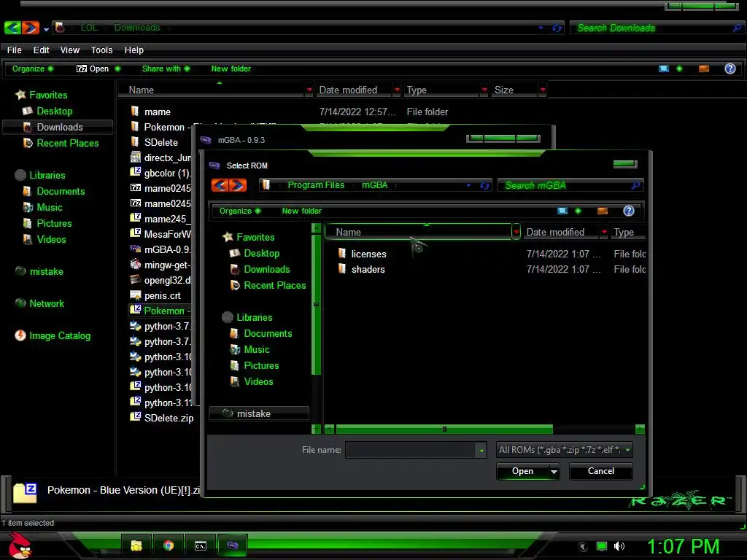Click the help icon in Downloads toolbar
This screenshot has height=560, width=747.
pos(729,69)
